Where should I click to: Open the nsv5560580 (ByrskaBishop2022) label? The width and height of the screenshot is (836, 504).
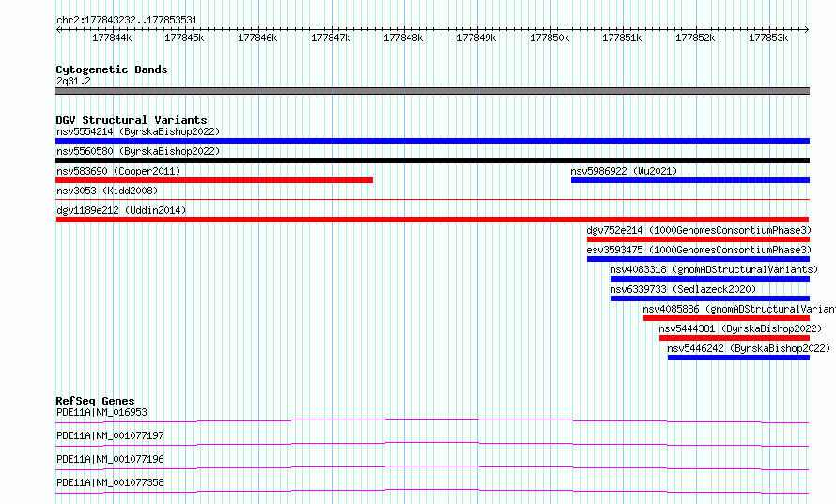[x=138, y=151]
